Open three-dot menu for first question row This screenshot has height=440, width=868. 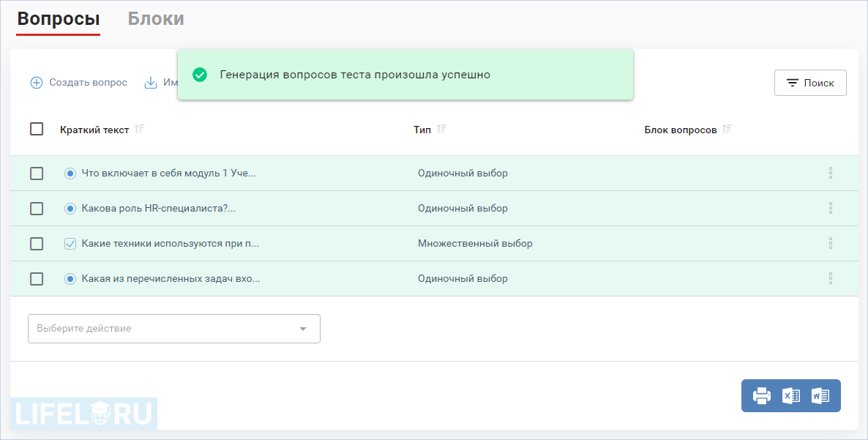[x=830, y=174]
